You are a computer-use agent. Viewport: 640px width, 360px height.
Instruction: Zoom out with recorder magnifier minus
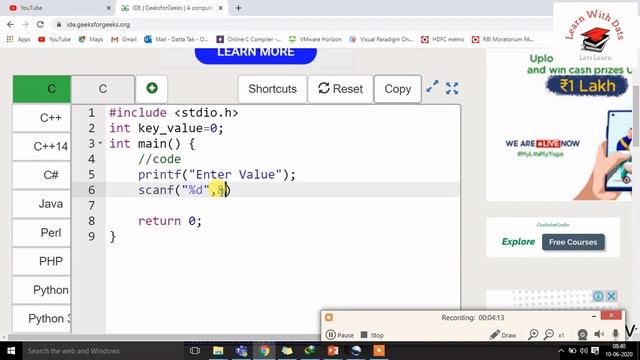549,335
